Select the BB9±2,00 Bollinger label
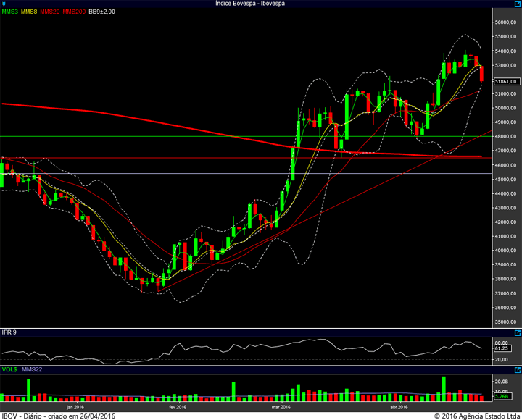This screenshot has height=420, width=522. [102, 12]
